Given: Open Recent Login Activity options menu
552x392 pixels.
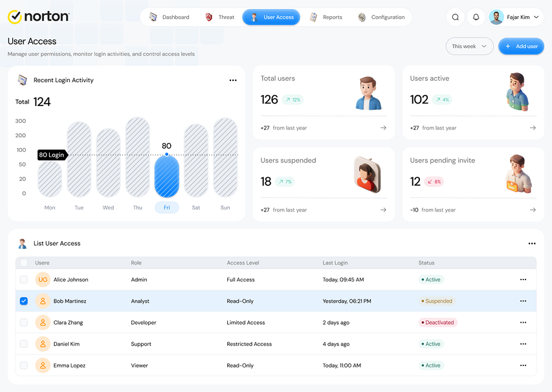Looking at the screenshot, I should coord(233,80).
